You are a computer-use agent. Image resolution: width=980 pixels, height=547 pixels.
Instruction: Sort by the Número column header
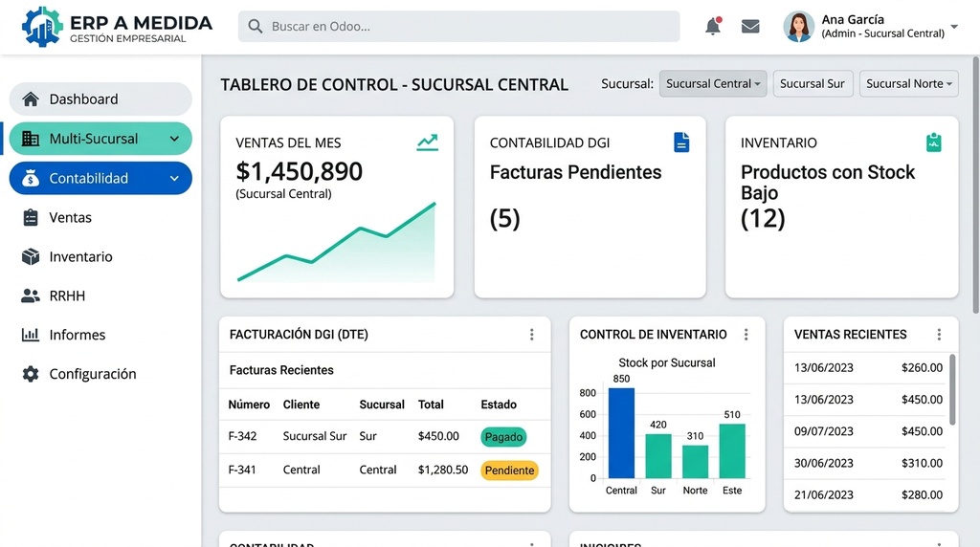click(x=249, y=405)
